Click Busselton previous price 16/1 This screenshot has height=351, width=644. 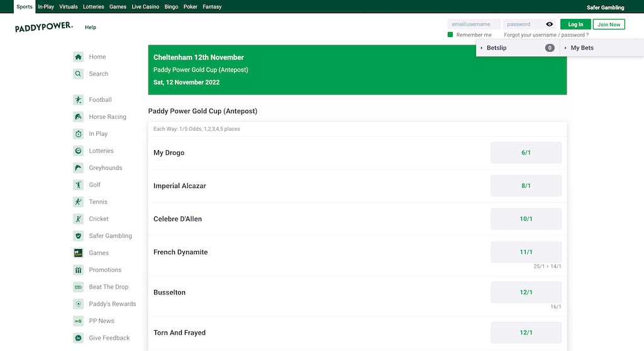point(556,306)
